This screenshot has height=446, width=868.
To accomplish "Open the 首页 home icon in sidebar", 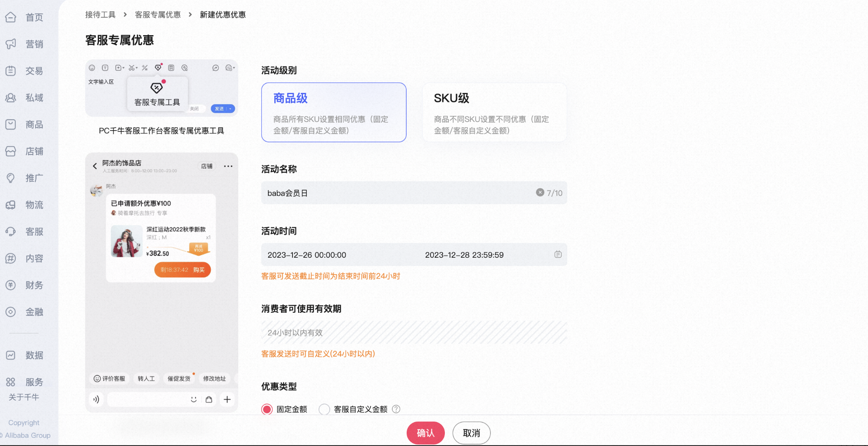I will (11, 17).
